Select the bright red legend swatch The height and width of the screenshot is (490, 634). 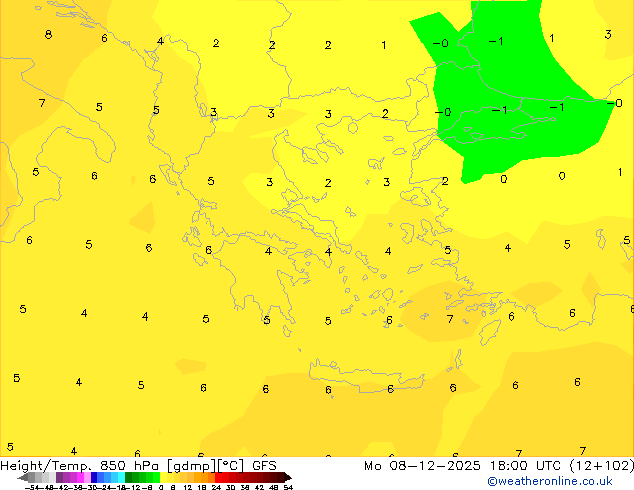pos(218,477)
